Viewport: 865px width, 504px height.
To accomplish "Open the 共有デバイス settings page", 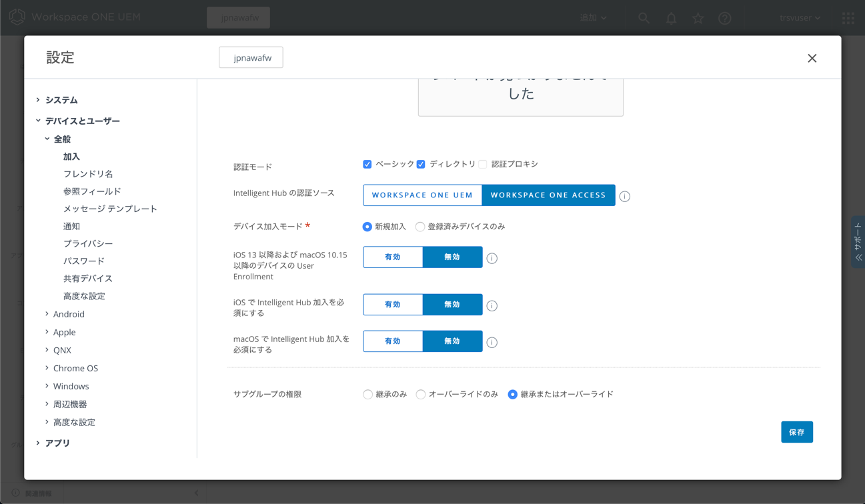I will (88, 278).
